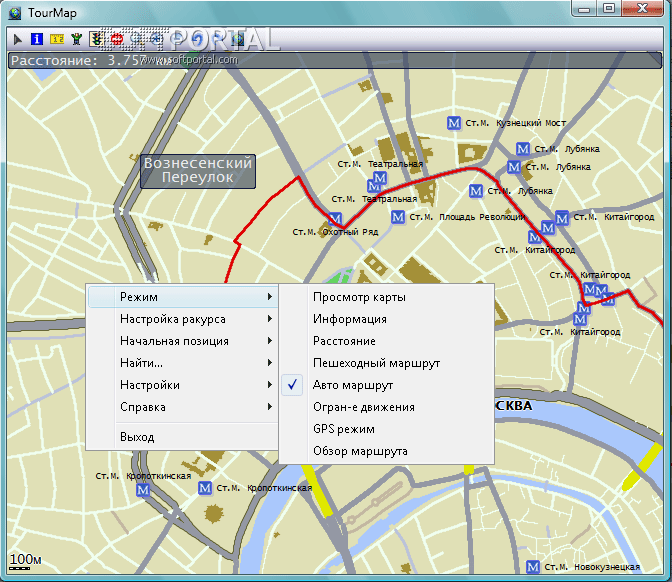Screen dimensions: 672x582
Task: Click the globe icon in the toolbar
Action: pos(238,39)
